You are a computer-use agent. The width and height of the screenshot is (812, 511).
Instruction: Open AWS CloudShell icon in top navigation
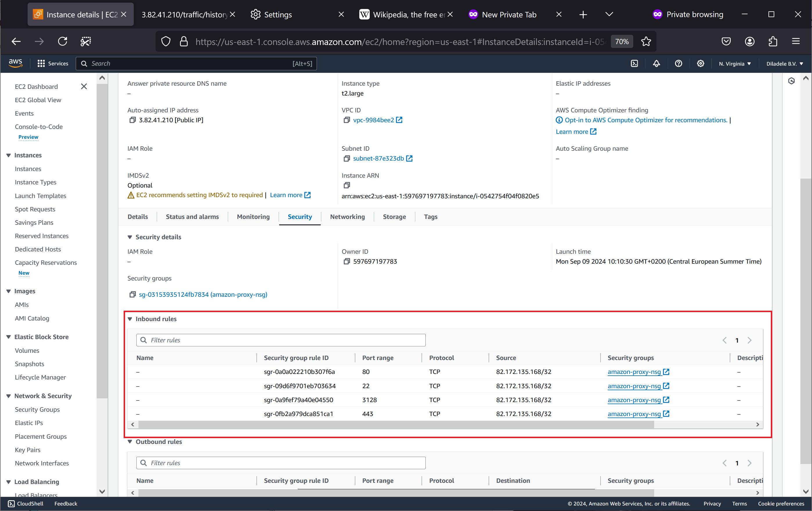(634, 63)
